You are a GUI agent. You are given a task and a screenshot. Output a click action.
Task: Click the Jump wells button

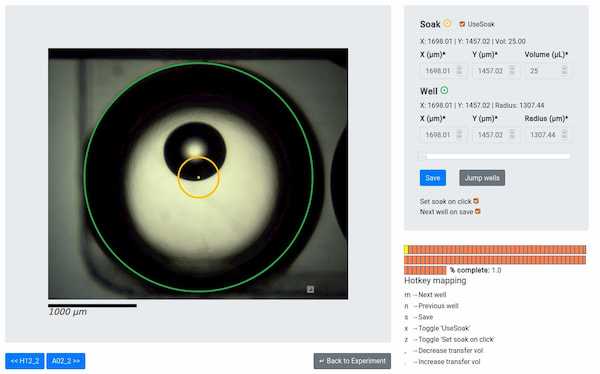482,178
